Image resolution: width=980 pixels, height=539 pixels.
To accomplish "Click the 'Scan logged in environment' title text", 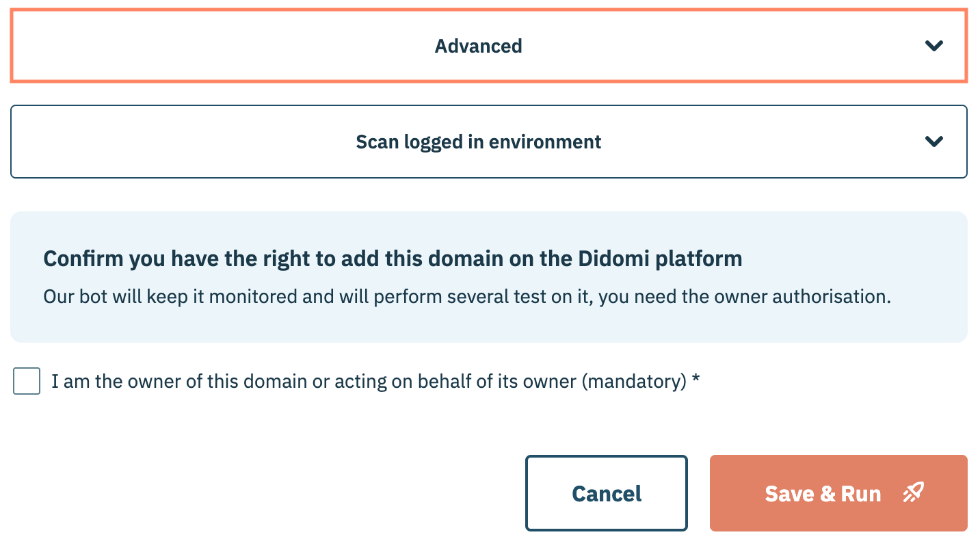I will click(478, 142).
